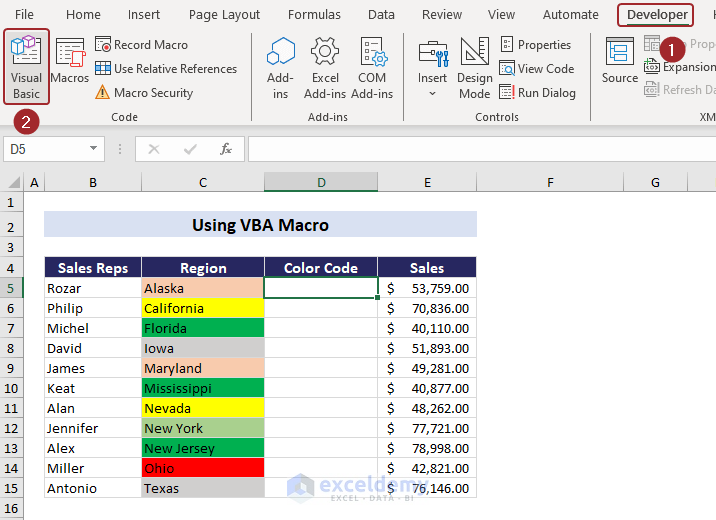Select the orange Alaska cell
Image resolution: width=716 pixels, height=520 pixels.
click(203, 288)
